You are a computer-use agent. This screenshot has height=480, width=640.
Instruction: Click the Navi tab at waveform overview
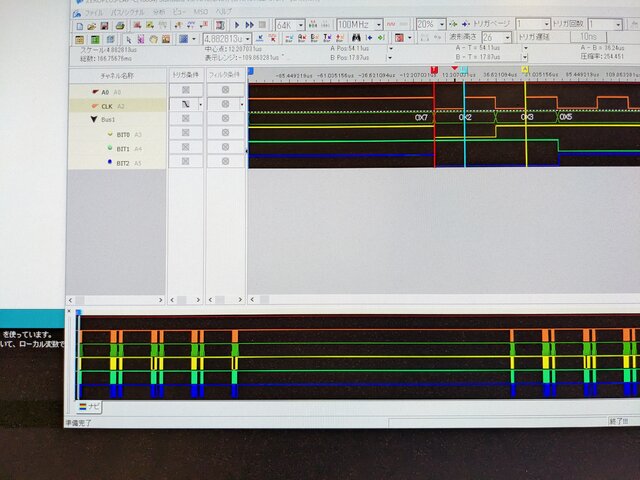point(89,407)
